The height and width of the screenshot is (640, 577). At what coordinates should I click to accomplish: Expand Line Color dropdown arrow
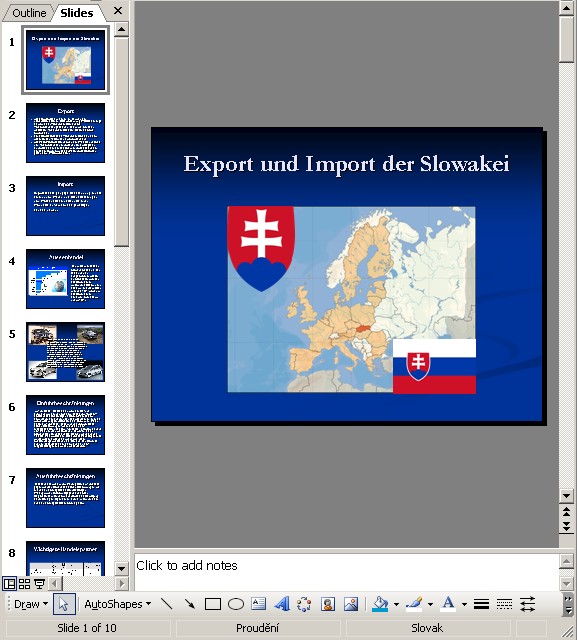coord(430,604)
